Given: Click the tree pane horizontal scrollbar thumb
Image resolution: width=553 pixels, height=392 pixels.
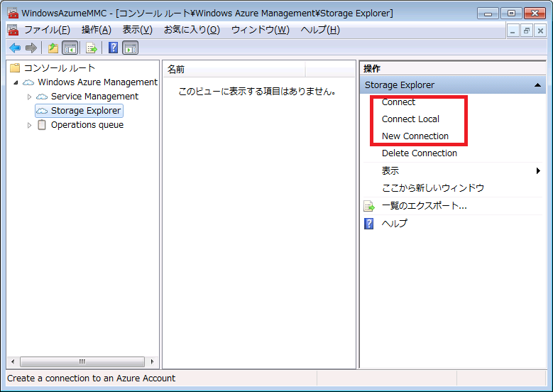Looking at the screenshot, I should pyautogui.click(x=82, y=361).
